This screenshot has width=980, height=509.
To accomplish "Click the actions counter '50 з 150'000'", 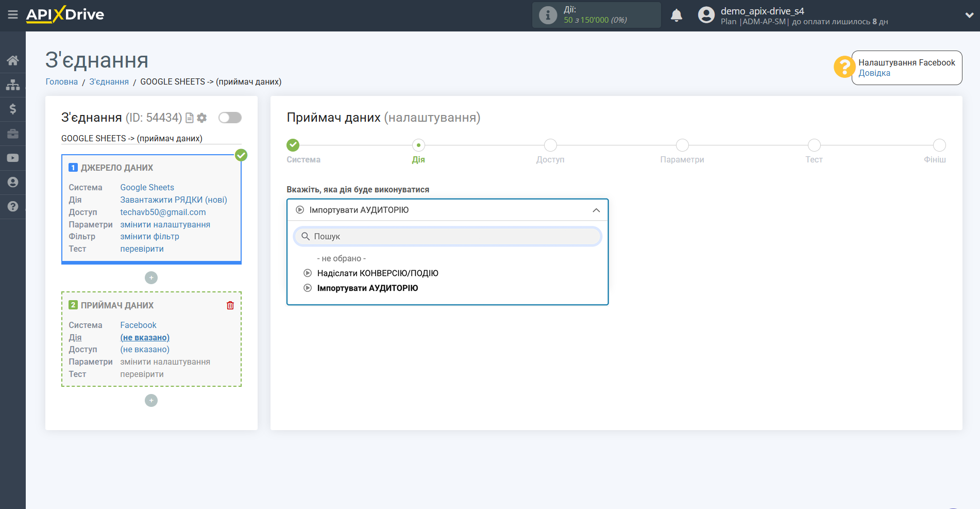I will pyautogui.click(x=595, y=20).
